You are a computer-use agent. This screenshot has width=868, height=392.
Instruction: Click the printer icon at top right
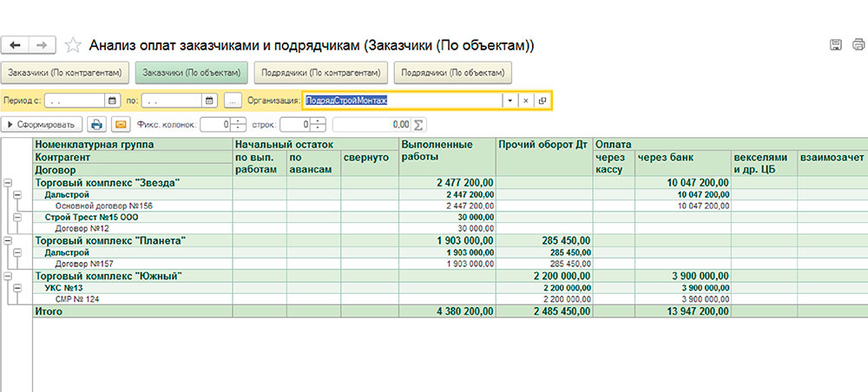click(858, 45)
